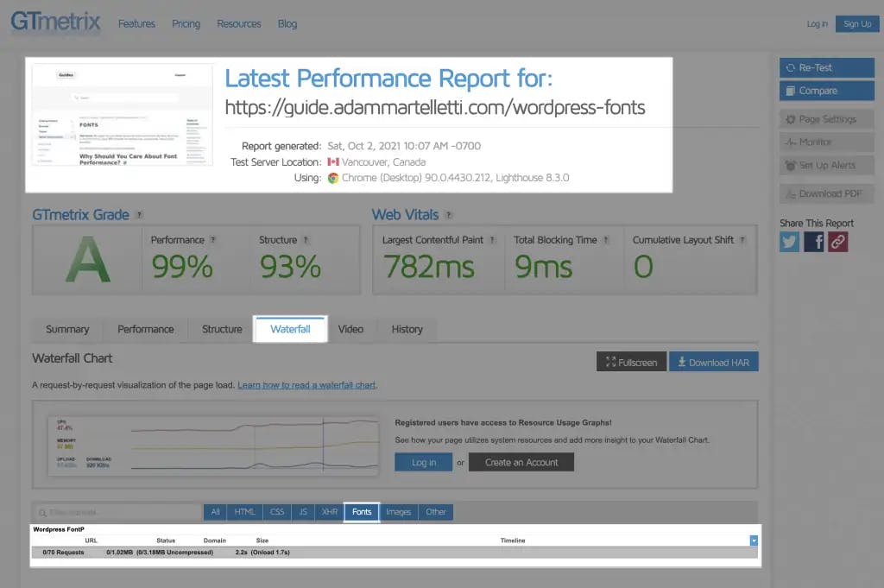Click the blue Log In button in graph panel

(423, 462)
